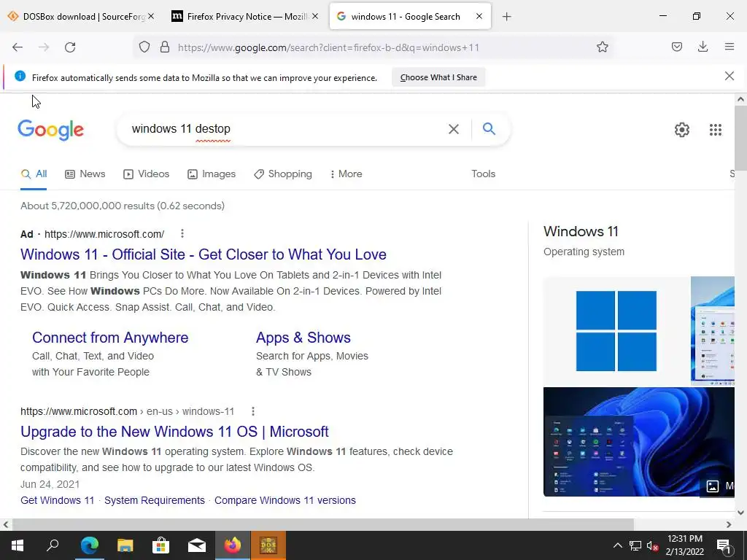Open Mail app from taskbar
This screenshot has width=747, height=560.
click(x=197, y=545)
